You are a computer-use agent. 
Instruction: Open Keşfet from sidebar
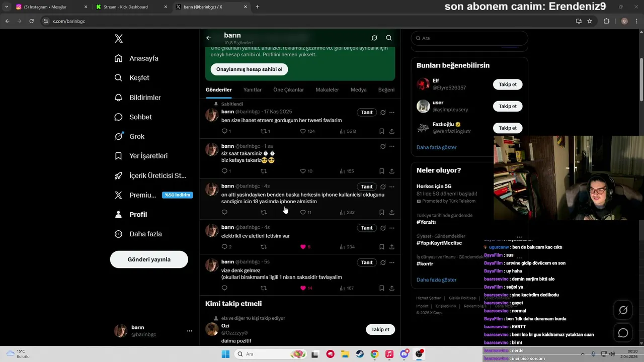point(132,78)
